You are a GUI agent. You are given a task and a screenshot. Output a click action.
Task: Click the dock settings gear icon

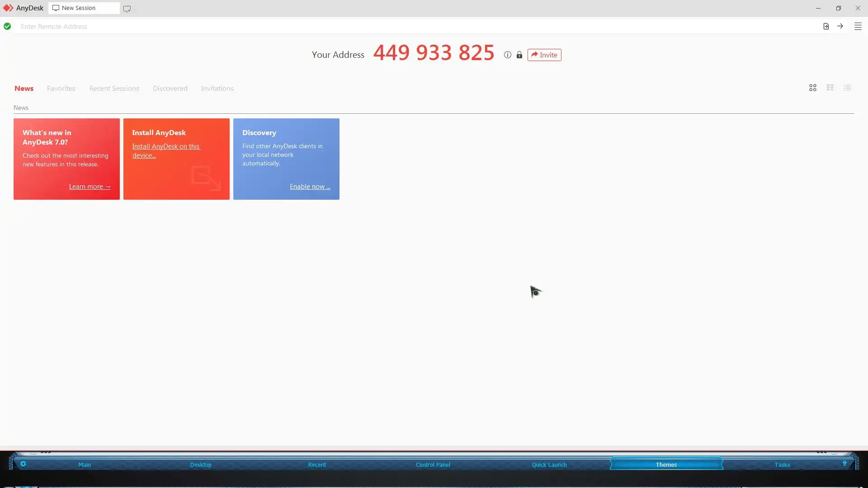point(23,464)
